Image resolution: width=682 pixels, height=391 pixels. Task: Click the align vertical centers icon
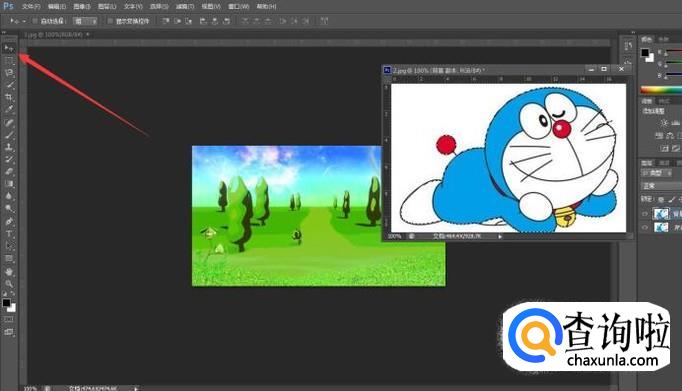(x=177, y=20)
